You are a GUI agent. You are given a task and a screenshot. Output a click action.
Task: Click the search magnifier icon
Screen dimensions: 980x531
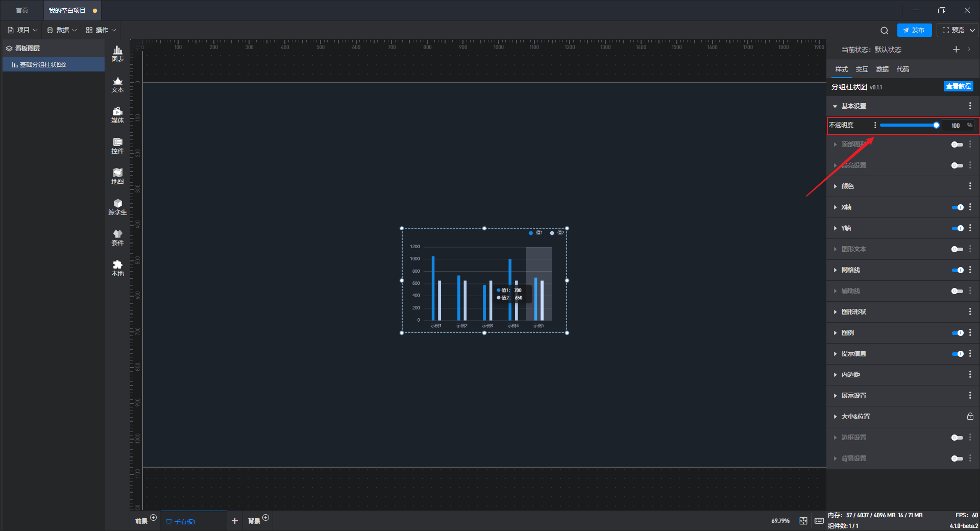pos(885,30)
